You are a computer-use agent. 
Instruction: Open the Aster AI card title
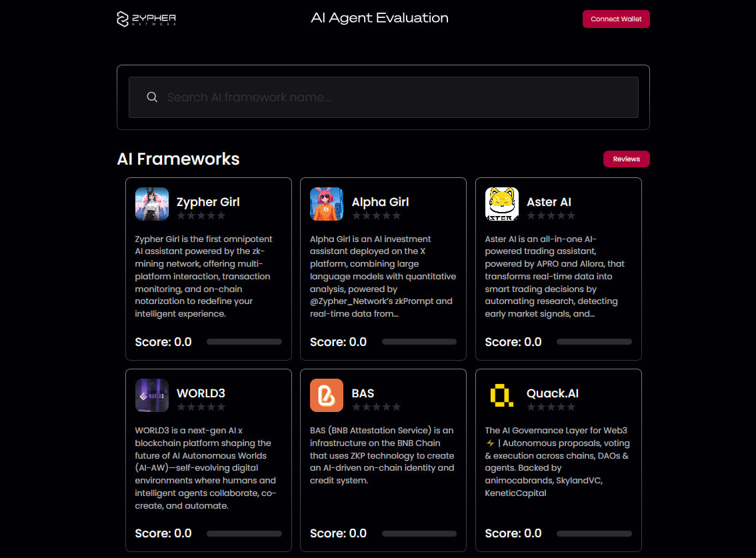coord(549,202)
